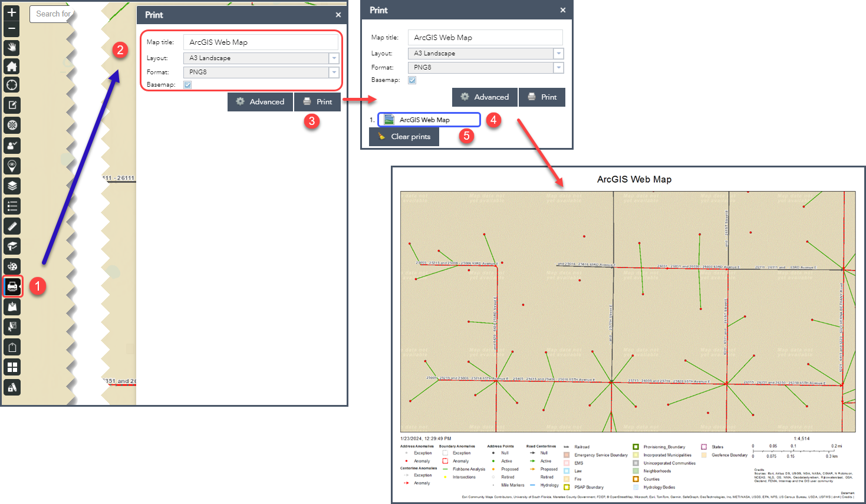Toggle Basemap checkbox in right Print panel
This screenshot has height=504, width=866.
(412, 80)
